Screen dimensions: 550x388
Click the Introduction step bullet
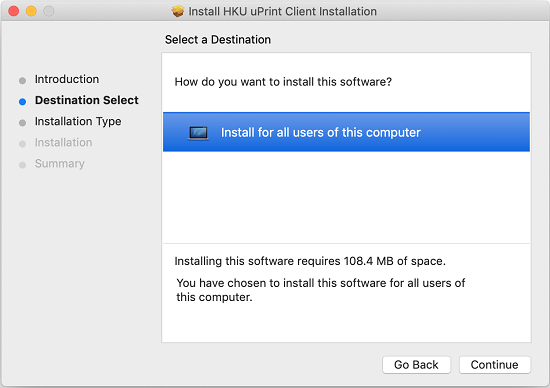click(22, 81)
